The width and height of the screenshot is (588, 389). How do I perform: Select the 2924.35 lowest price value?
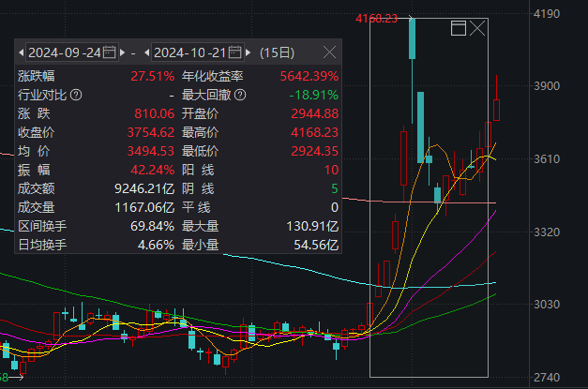pos(315,151)
